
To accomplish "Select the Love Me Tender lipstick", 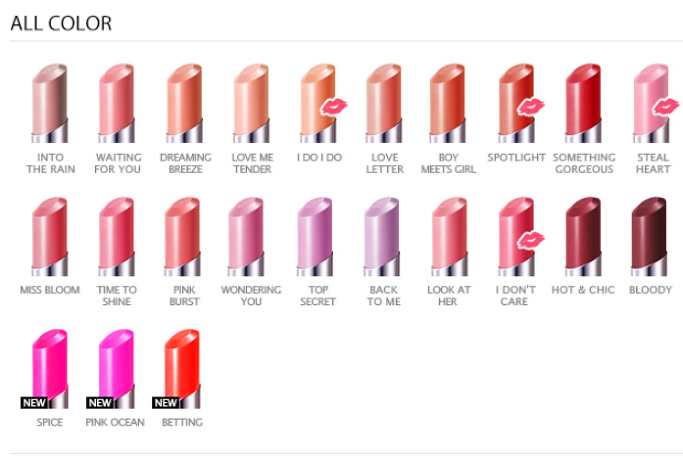I will pos(251,103).
